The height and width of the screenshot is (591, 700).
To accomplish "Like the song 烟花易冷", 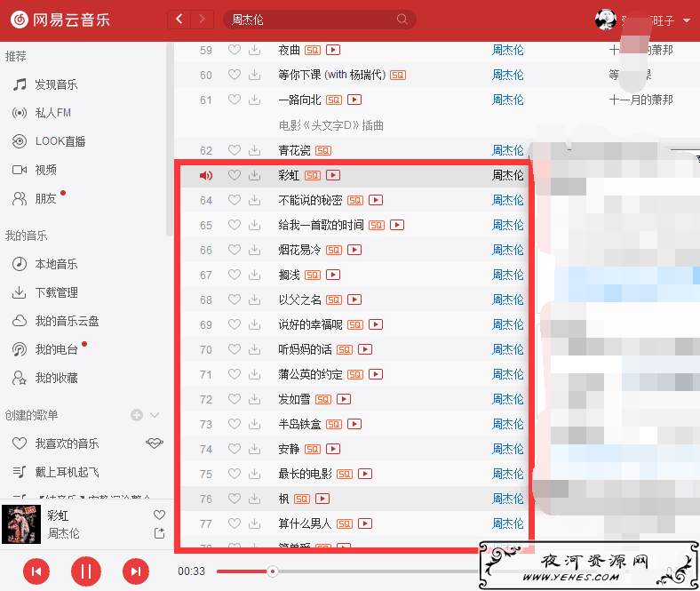I will (x=235, y=250).
